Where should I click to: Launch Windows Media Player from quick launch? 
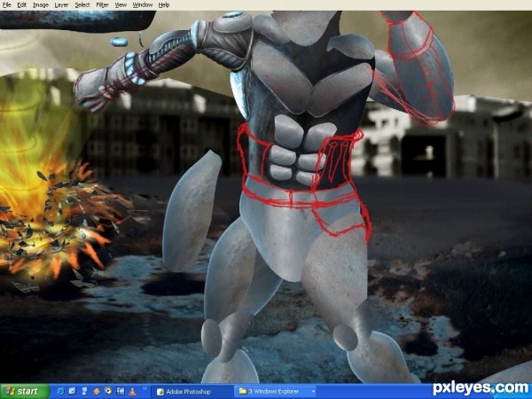click(108, 390)
